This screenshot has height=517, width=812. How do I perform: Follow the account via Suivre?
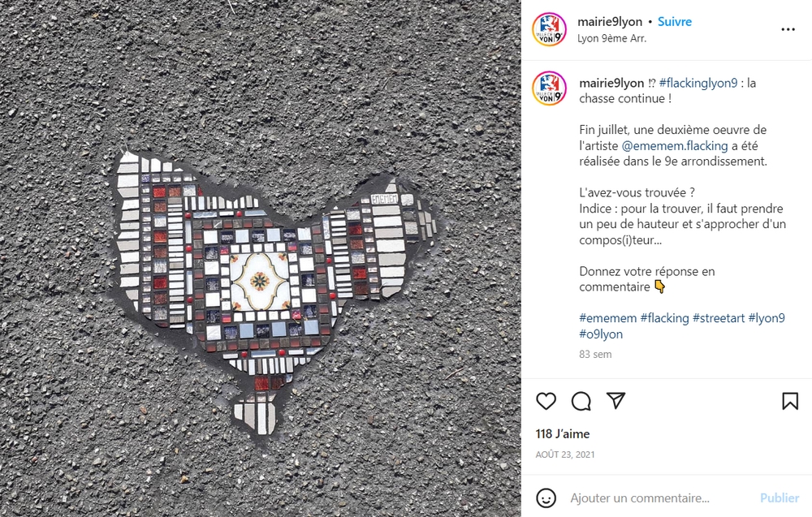pyautogui.click(x=674, y=22)
